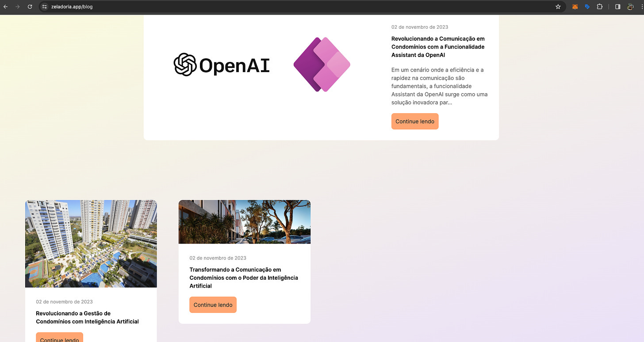The width and height of the screenshot is (644, 342).
Task: Open the Chrome profile avatar
Action: point(630,7)
